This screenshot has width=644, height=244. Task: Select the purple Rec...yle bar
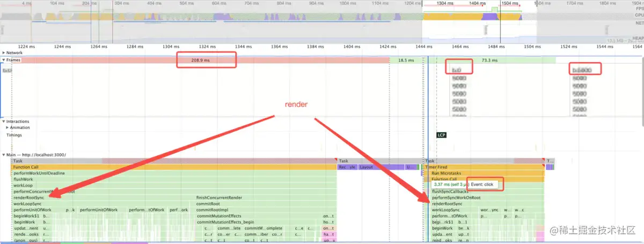coord(347,167)
